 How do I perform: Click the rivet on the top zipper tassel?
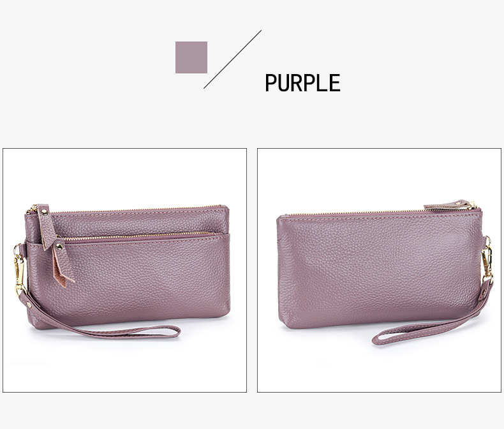click(44, 212)
